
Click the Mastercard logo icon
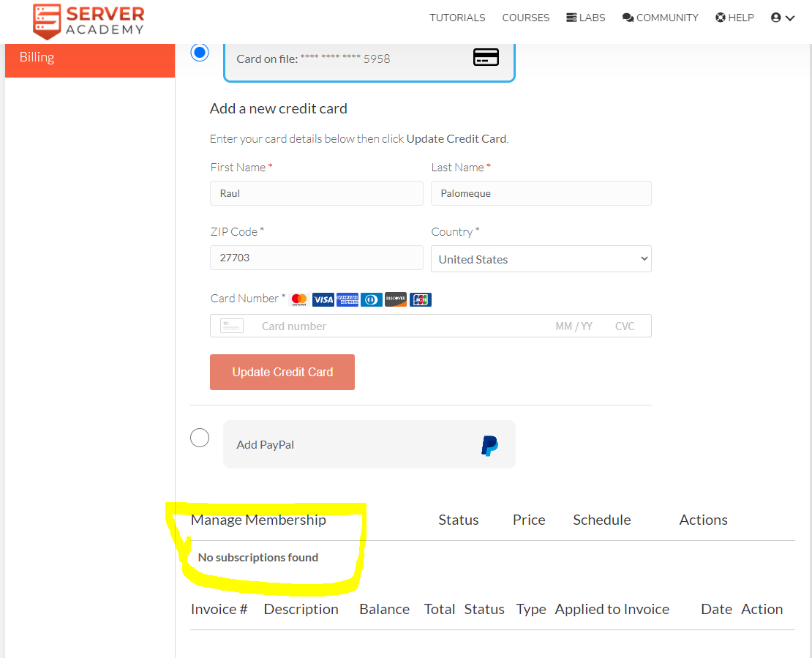(298, 299)
